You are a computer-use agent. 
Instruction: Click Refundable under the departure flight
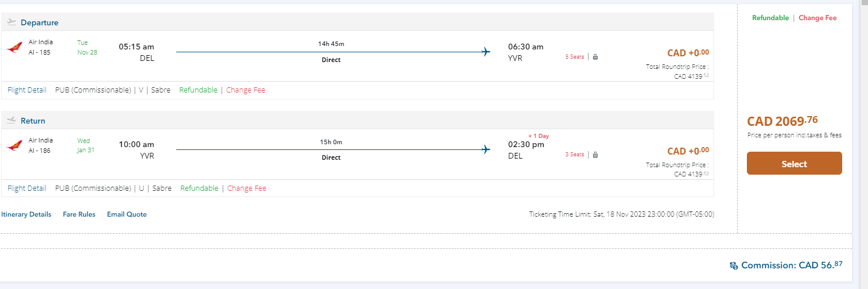pyautogui.click(x=198, y=90)
